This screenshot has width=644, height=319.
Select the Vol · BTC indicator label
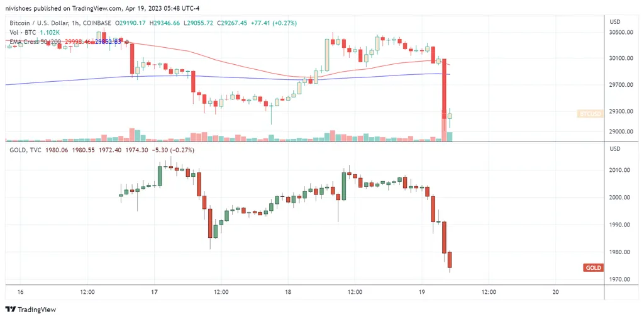click(x=23, y=32)
